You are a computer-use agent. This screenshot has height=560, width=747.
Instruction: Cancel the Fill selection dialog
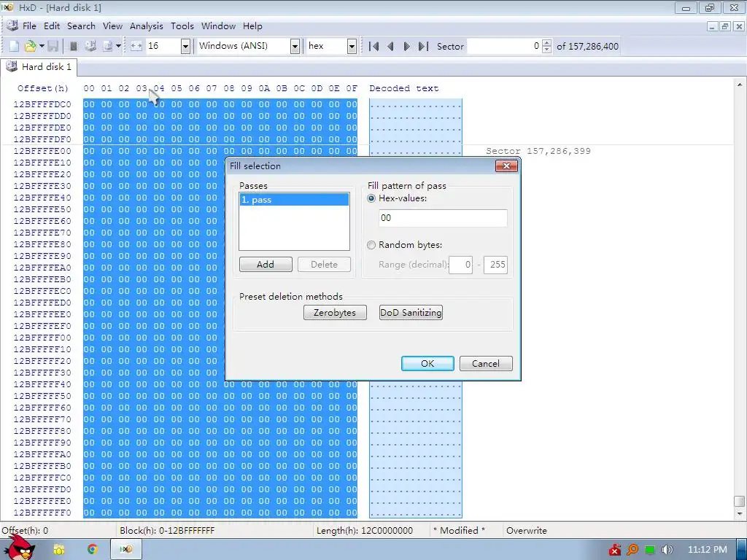pos(486,363)
